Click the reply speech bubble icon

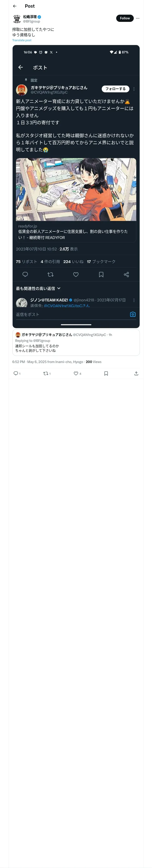tap(16, 373)
